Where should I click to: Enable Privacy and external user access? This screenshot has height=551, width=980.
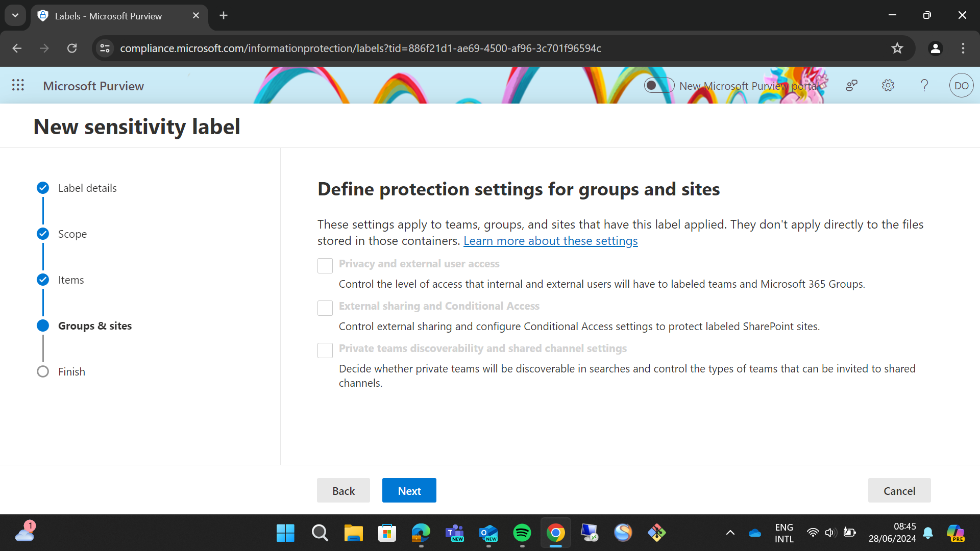pos(325,265)
